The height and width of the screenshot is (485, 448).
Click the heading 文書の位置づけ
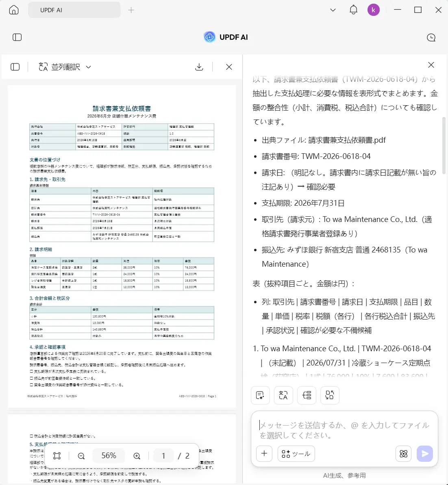click(x=45, y=160)
